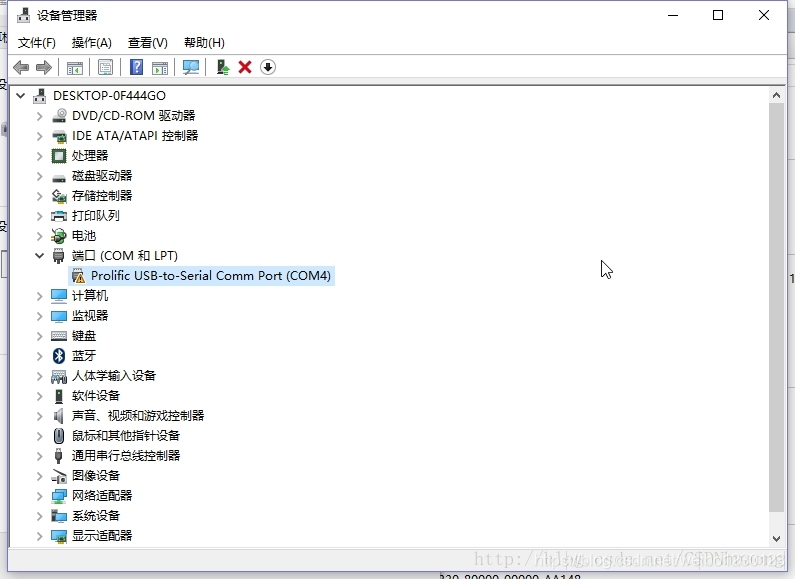Screen dimensions: 795x579
Task: Click the scrollbar down arrow
Action: coord(776,538)
